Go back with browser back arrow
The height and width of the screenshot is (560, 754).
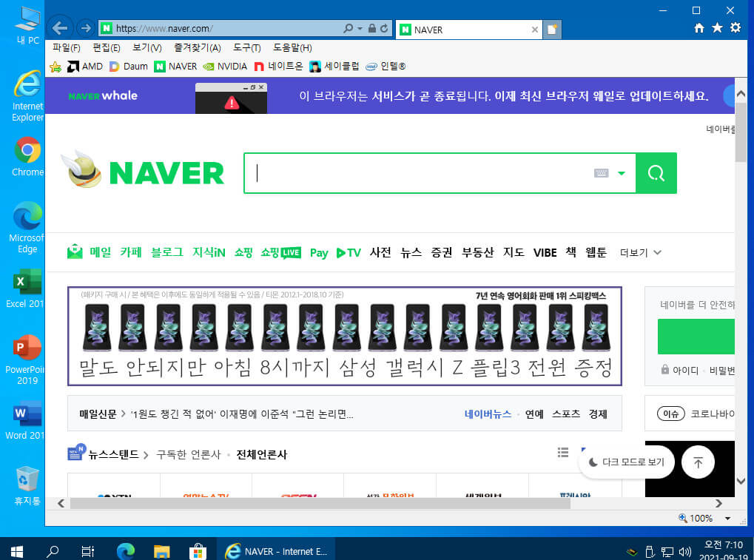click(60, 28)
